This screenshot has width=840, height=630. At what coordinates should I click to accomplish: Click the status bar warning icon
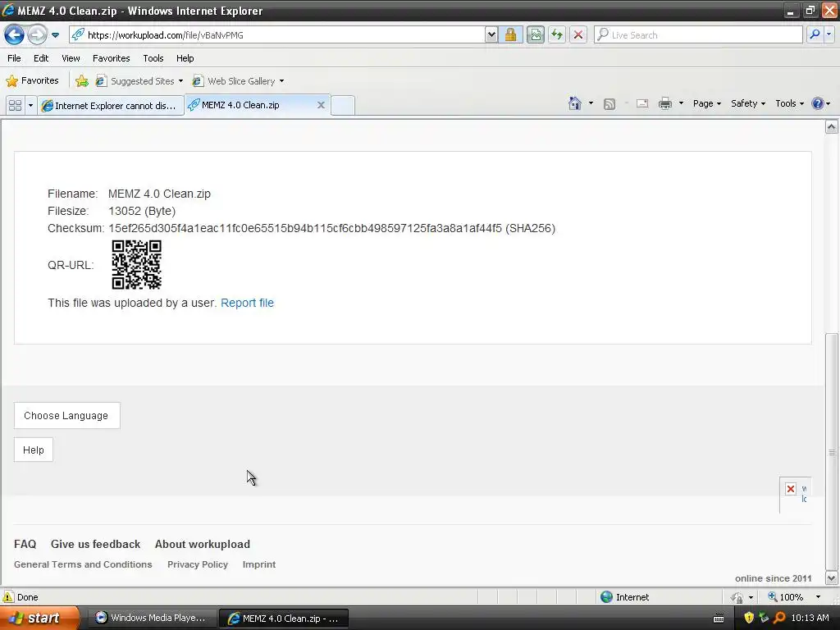point(8,597)
